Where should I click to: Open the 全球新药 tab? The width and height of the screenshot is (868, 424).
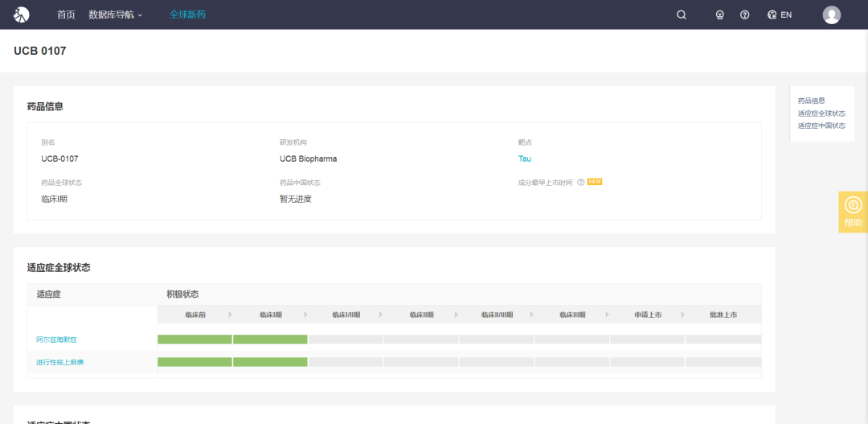coord(187,14)
